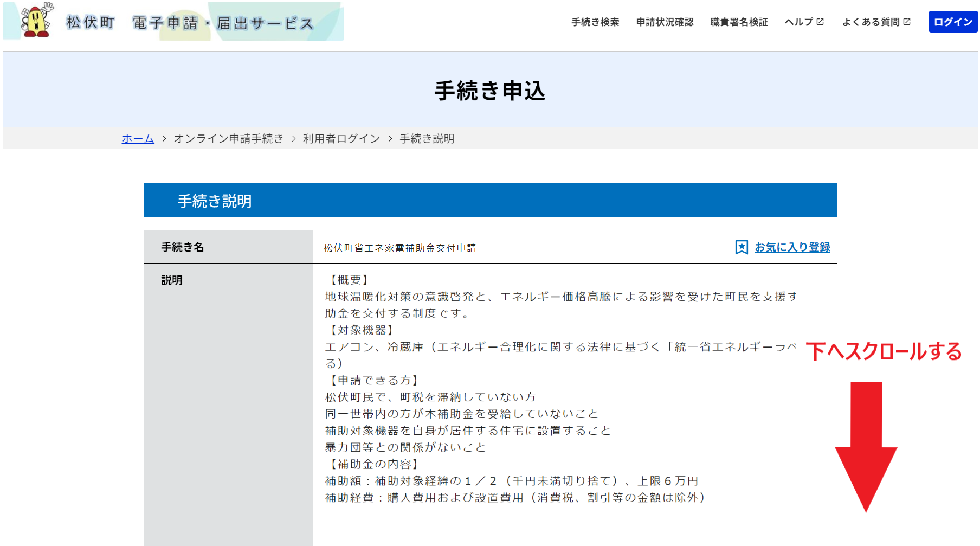Click the bookmark star favorite icon
Image resolution: width=980 pixels, height=546 pixels.
click(742, 247)
